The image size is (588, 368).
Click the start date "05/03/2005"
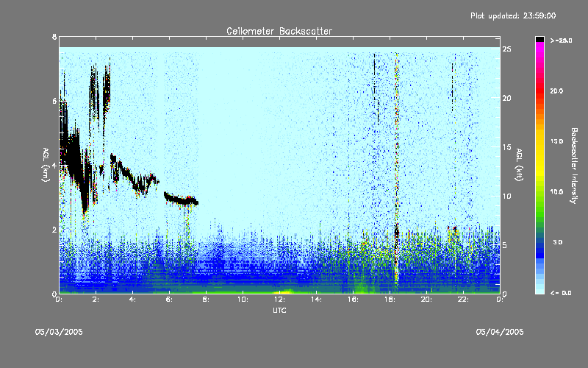click(59, 332)
